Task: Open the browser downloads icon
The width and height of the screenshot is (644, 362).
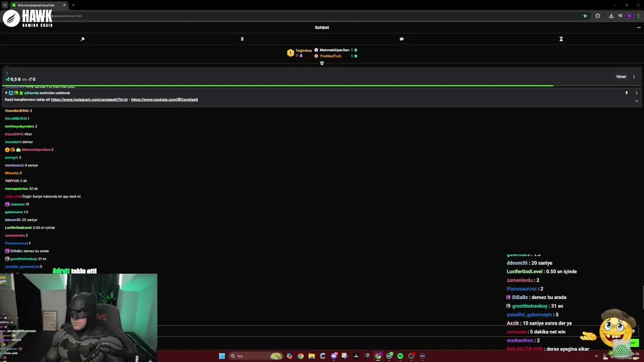Action: point(611,16)
